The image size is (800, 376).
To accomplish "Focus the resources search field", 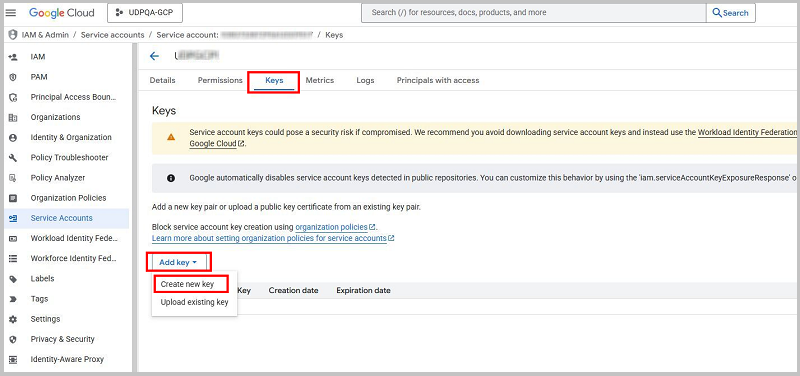I will tap(534, 13).
